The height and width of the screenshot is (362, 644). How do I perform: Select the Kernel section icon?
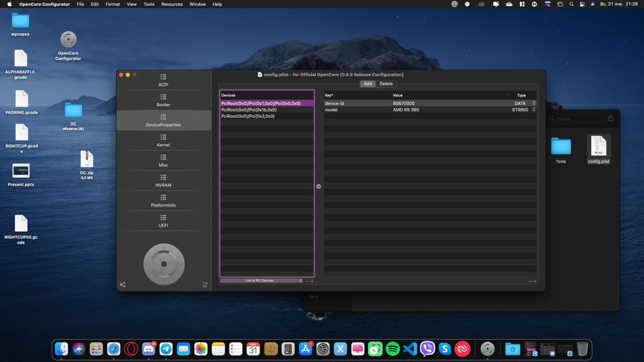point(164,137)
